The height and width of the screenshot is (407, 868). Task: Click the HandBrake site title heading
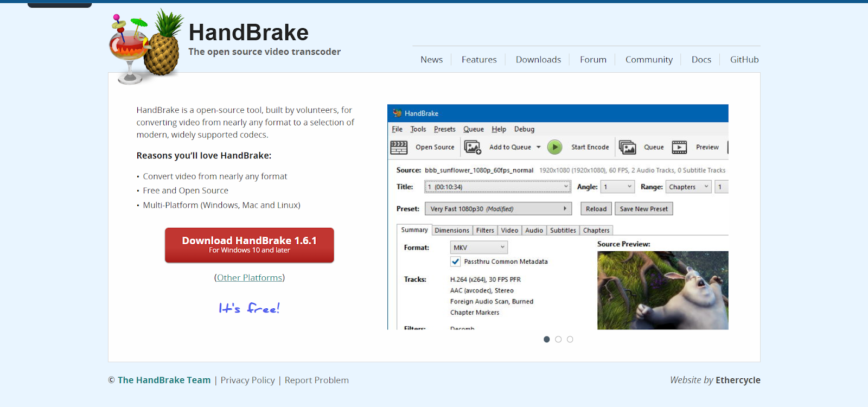(248, 33)
